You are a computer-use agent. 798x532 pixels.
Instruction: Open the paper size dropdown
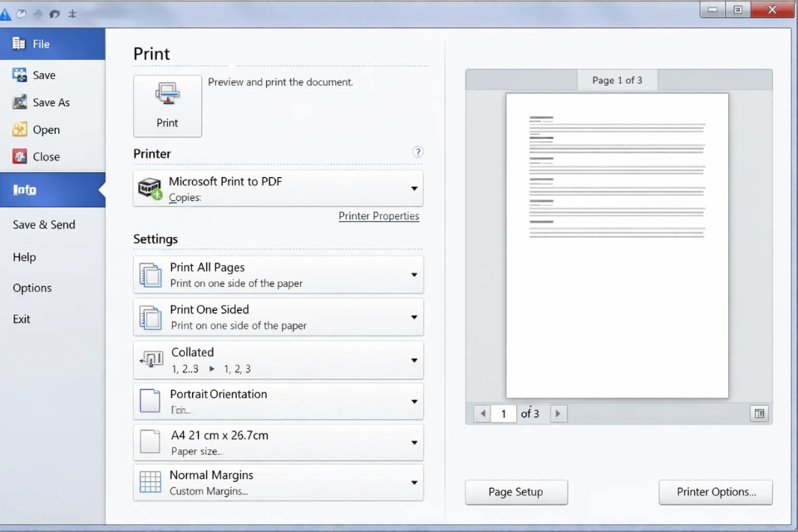pos(413,441)
